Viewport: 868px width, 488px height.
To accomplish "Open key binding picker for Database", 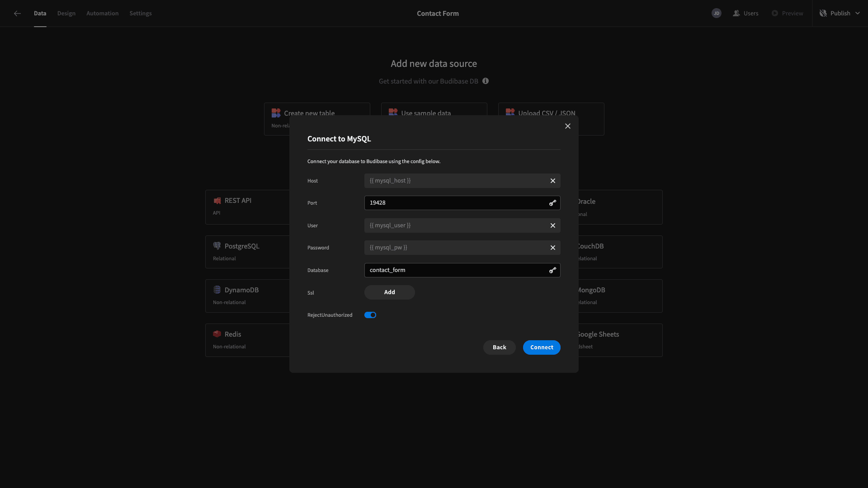I will click(553, 270).
